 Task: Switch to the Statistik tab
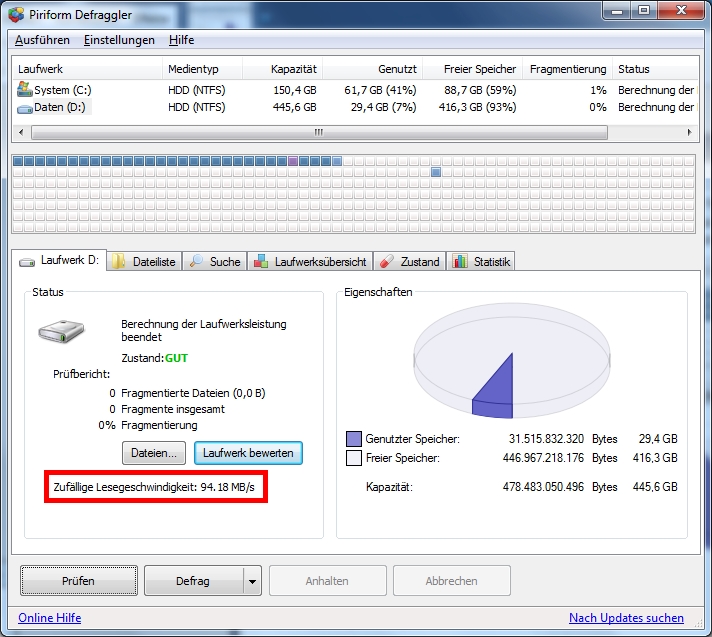(x=481, y=262)
